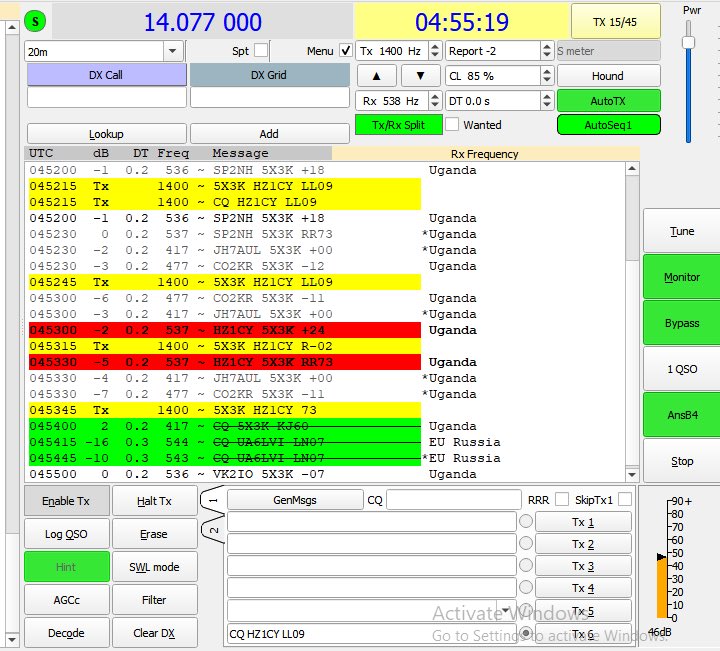Click the Pwr slider handle

click(x=688, y=42)
